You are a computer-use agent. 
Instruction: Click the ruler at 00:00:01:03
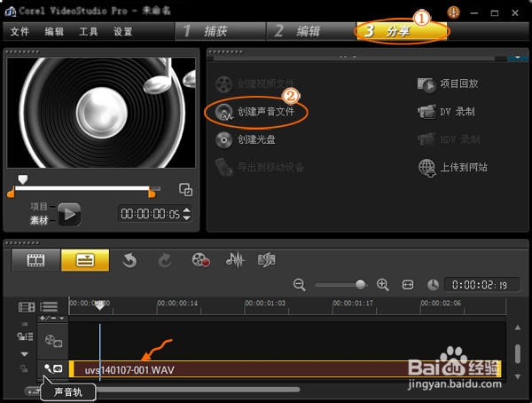click(265, 303)
